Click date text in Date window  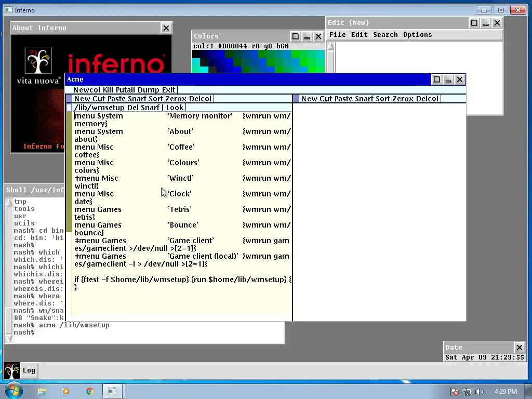point(485,357)
